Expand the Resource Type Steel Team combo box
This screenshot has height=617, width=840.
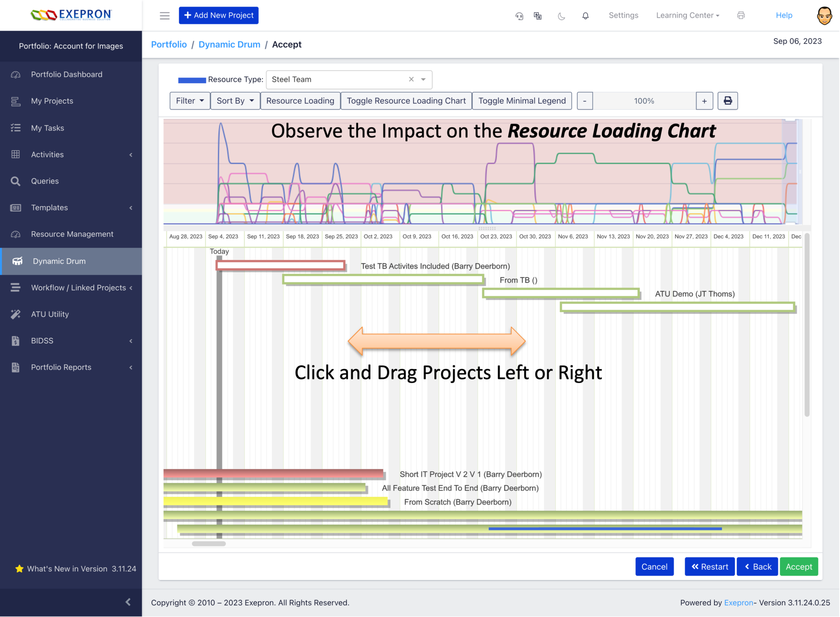click(423, 80)
